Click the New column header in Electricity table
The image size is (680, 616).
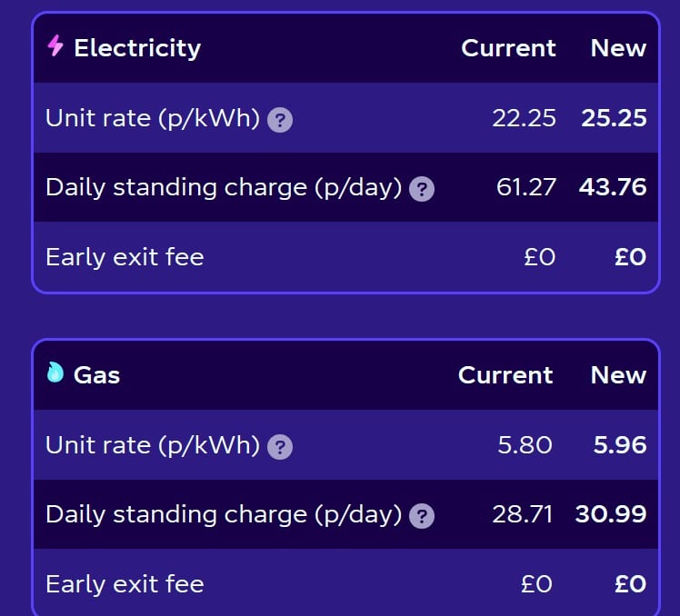[x=618, y=47]
